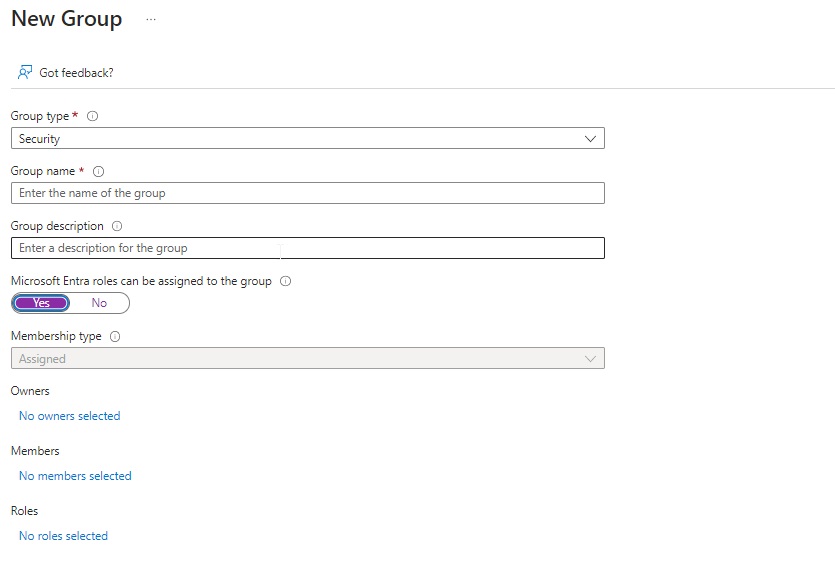Click the Got feedback? command
This screenshot has width=835, height=588.
point(76,73)
